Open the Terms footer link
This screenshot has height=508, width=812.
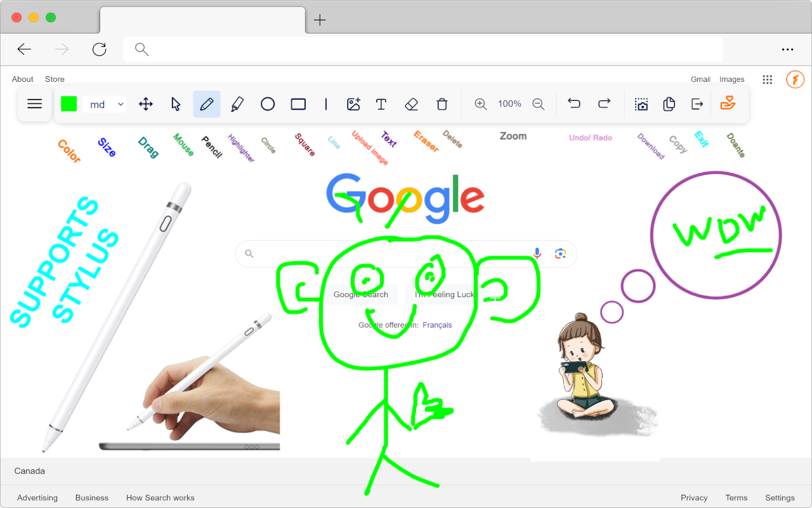737,498
